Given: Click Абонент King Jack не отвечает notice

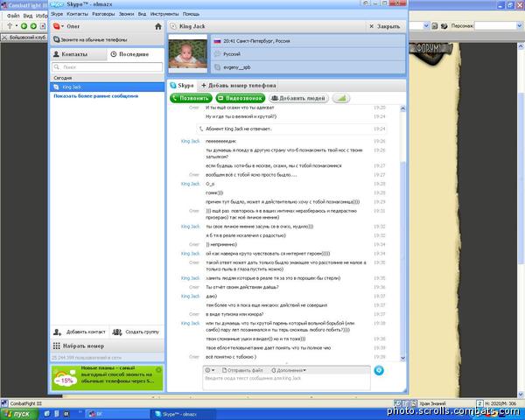Looking at the screenshot, I should [x=291, y=129].
